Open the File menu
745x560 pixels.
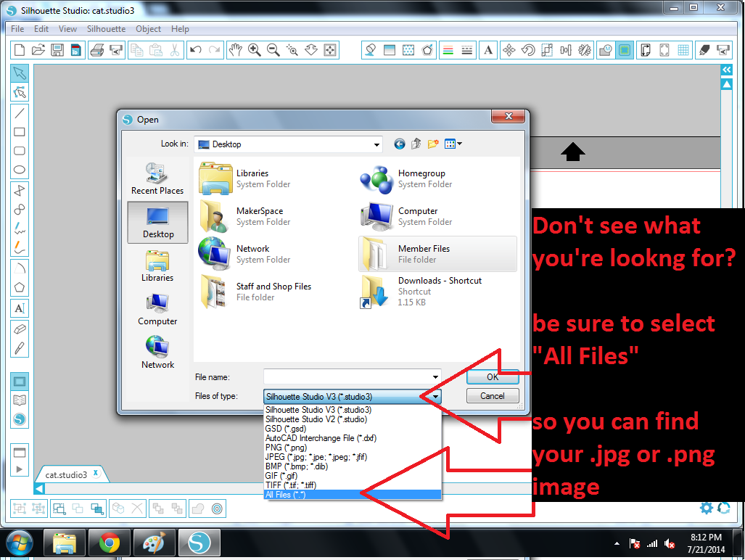coord(17,29)
